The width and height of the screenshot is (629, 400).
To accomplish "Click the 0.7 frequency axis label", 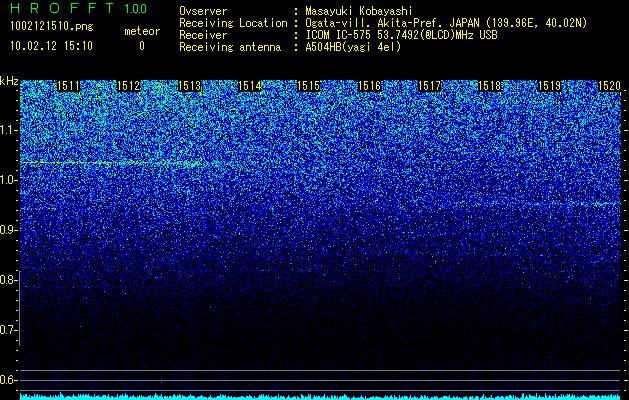I will coord(8,330).
